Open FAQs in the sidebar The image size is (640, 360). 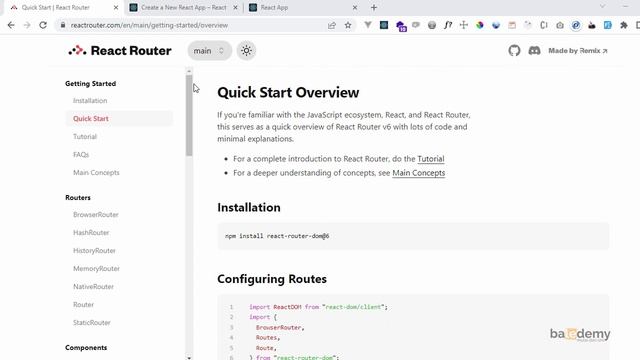81,155
